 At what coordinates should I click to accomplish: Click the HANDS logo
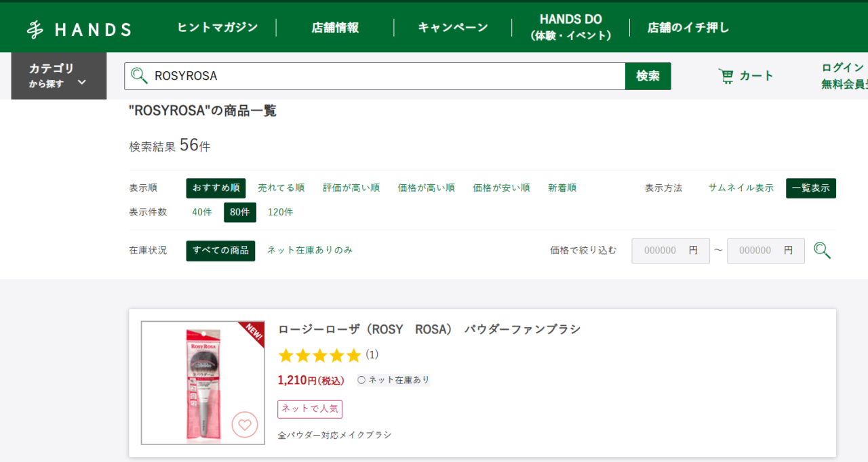click(79, 29)
